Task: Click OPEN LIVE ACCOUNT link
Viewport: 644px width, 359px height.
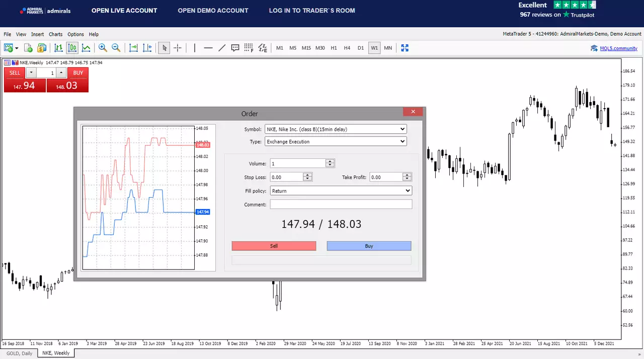Action: tap(124, 10)
